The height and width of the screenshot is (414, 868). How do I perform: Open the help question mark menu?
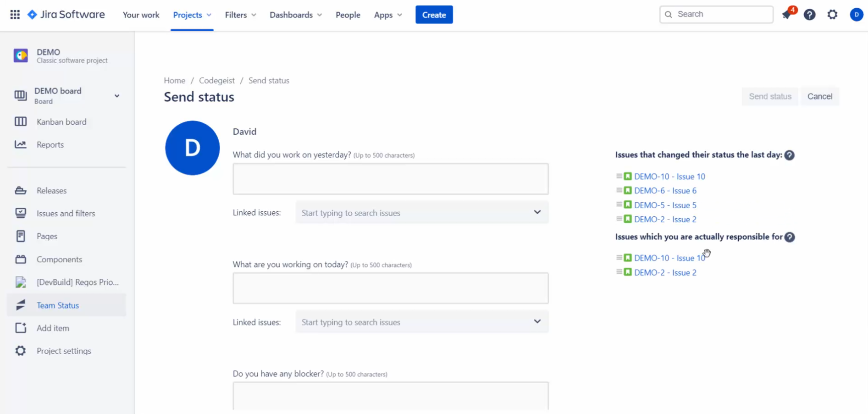click(x=810, y=15)
